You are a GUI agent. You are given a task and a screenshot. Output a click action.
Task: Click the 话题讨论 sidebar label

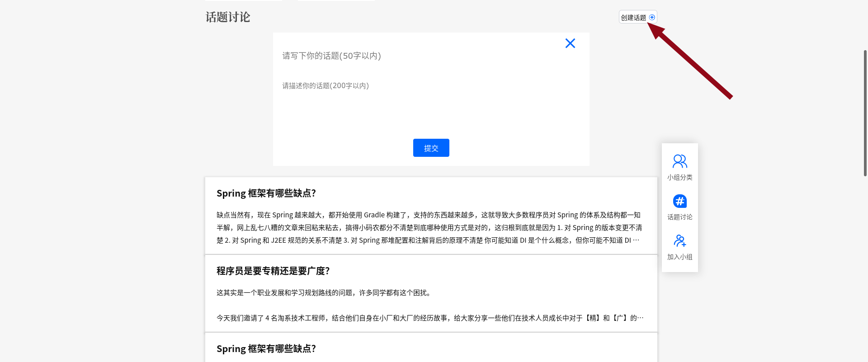tap(679, 217)
